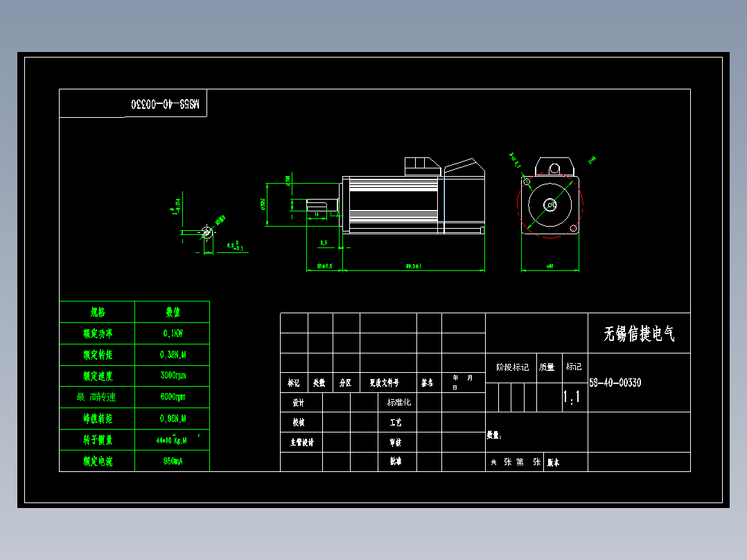This screenshot has height=560, width=747.
Task: Select the 6000rpm maximum speed value
Action: [172, 397]
